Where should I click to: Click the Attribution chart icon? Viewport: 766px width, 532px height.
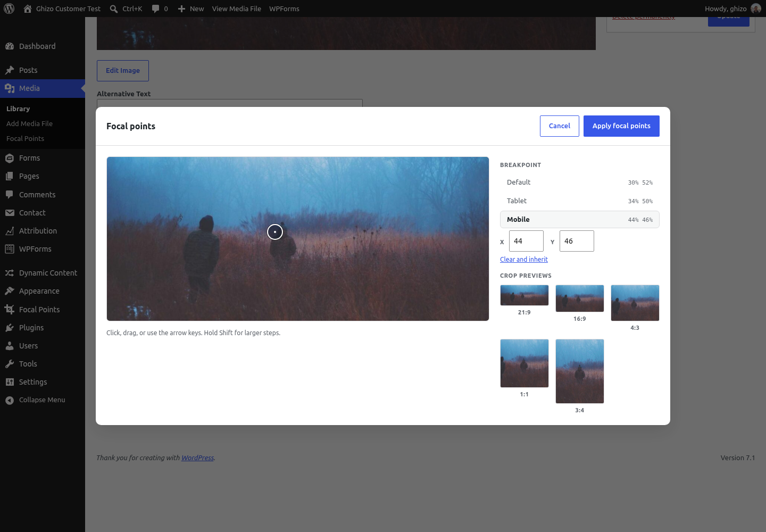tap(10, 231)
